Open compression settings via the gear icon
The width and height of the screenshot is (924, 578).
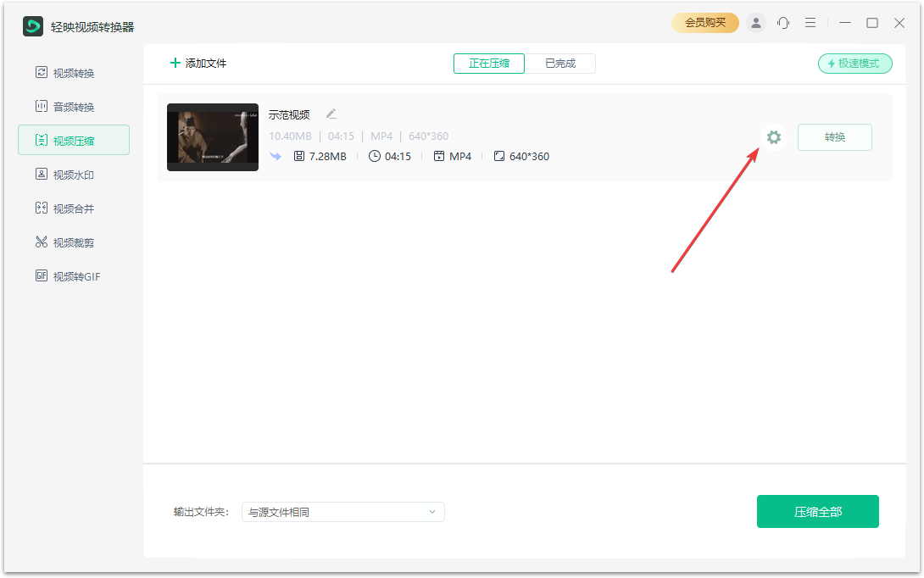tap(773, 136)
